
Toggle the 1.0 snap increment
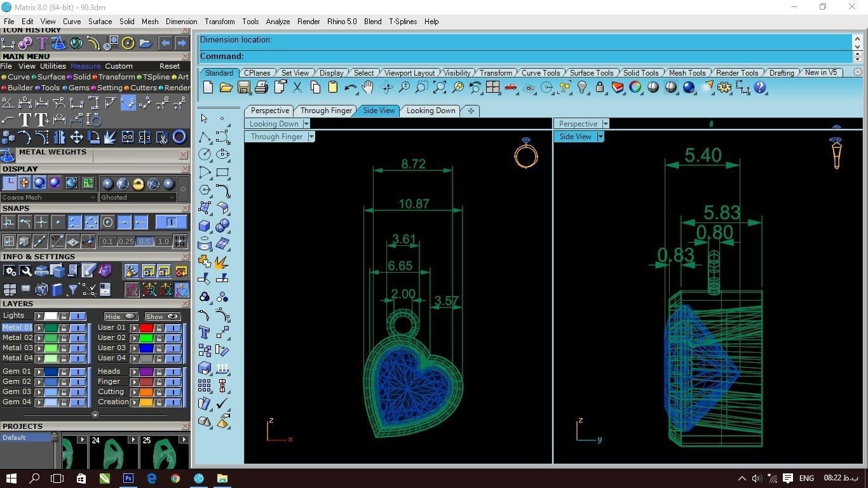click(x=163, y=241)
